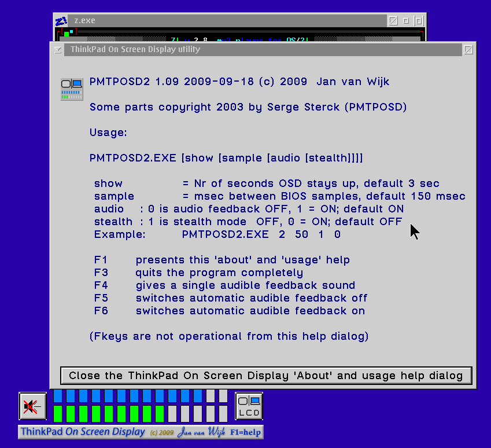Click the 'ThinkPad On Screen Display' banner title

click(83, 432)
